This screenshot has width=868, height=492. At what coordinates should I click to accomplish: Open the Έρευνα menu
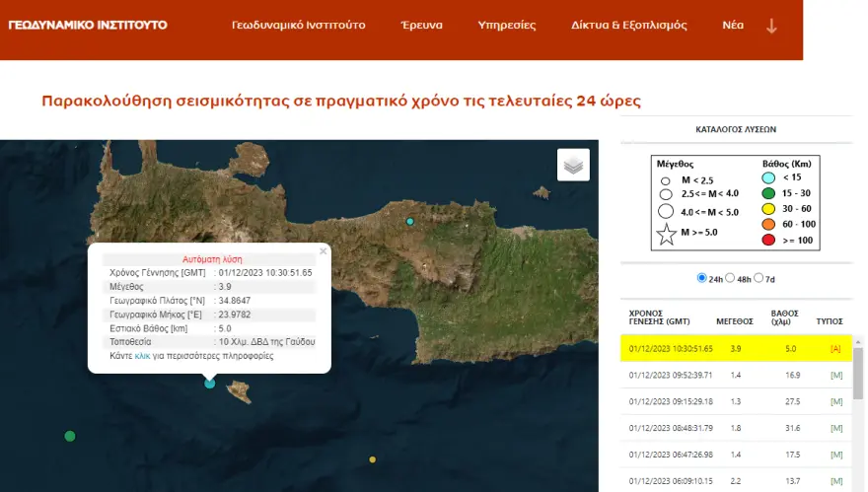tap(421, 25)
